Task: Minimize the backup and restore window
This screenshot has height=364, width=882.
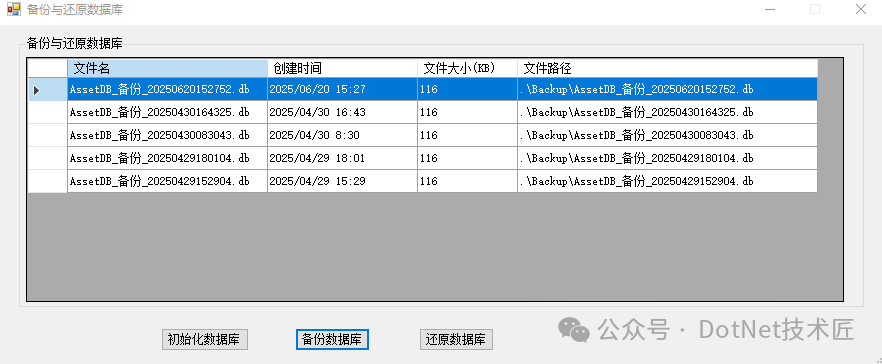Action: [770, 10]
